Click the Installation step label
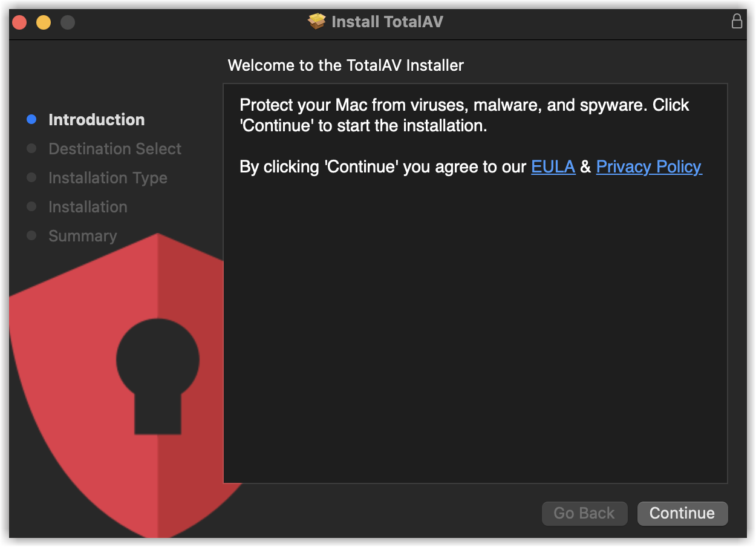 (88, 207)
